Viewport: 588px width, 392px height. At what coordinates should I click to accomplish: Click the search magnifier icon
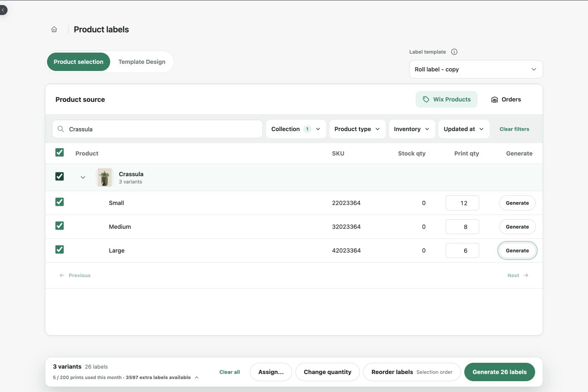tap(61, 129)
